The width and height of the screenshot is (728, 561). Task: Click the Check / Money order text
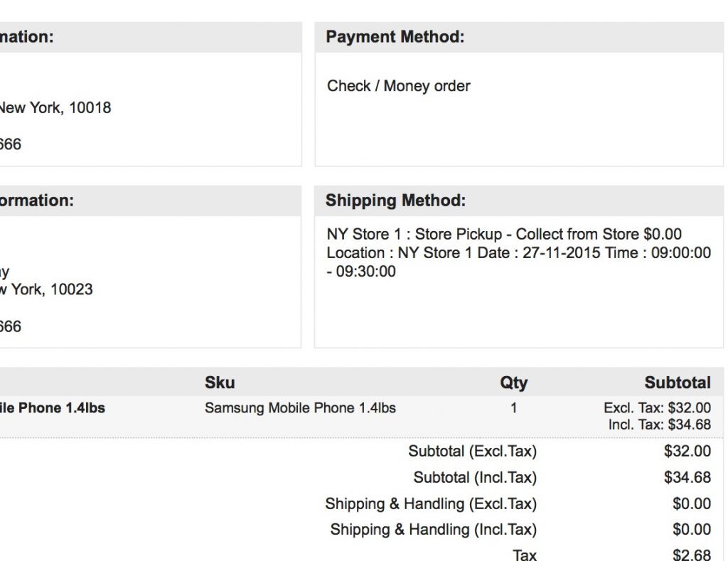click(398, 86)
